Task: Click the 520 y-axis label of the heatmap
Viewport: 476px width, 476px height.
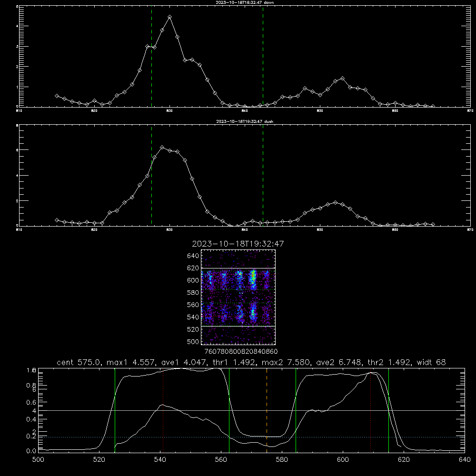Action: click(193, 329)
